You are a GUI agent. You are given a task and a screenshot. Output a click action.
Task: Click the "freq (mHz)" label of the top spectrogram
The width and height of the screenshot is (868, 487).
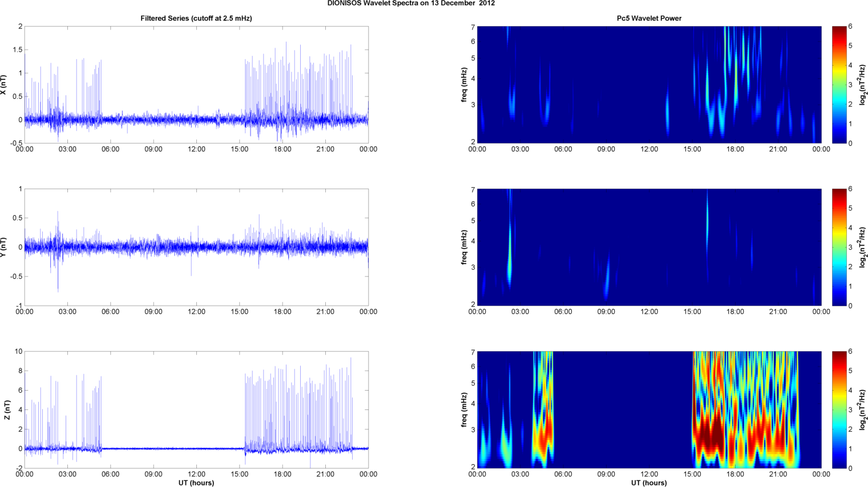[464, 84]
